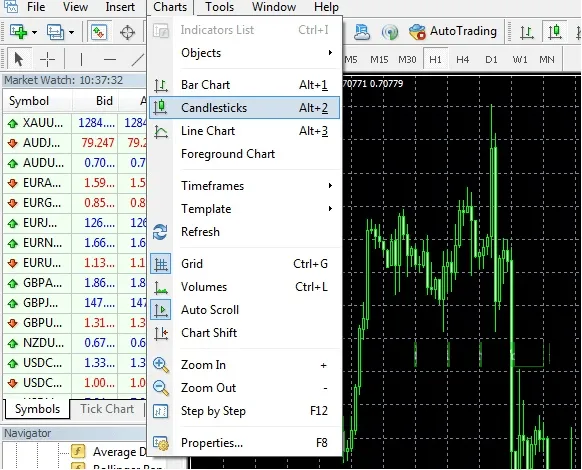Open New Chart dropdown arrow
Image resolution: width=582 pixels, height=470 pixels.
(34, 32)
